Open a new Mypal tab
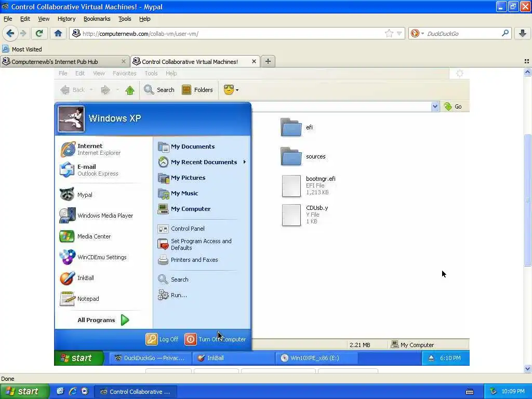 pos(268,61)
